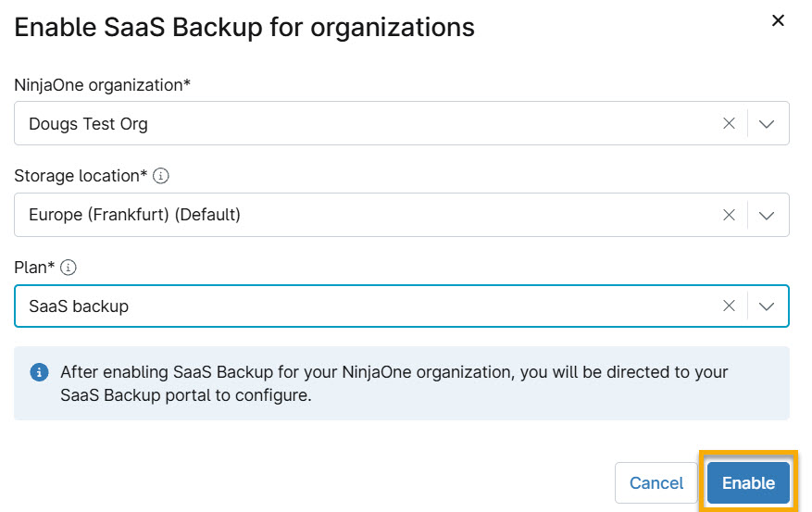The width and height of the screenshot is (812, 512).
Task: Open the Storage location dropdown chevron
Action: click(x=767, y=216)
